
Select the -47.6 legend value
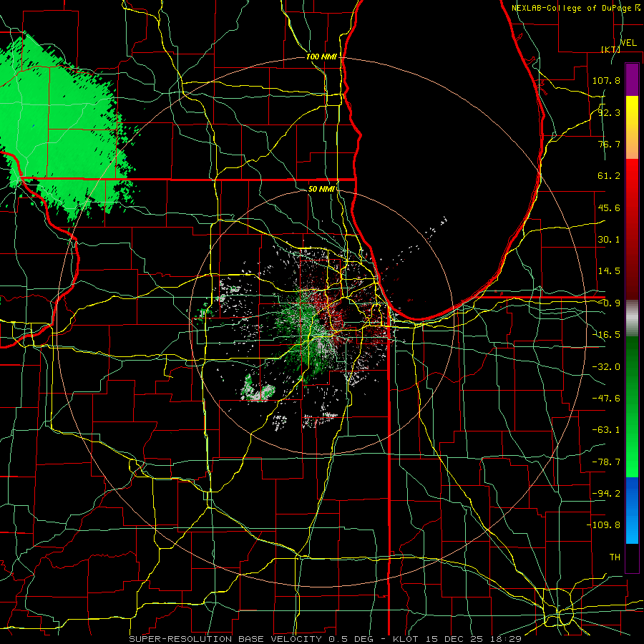606,399
